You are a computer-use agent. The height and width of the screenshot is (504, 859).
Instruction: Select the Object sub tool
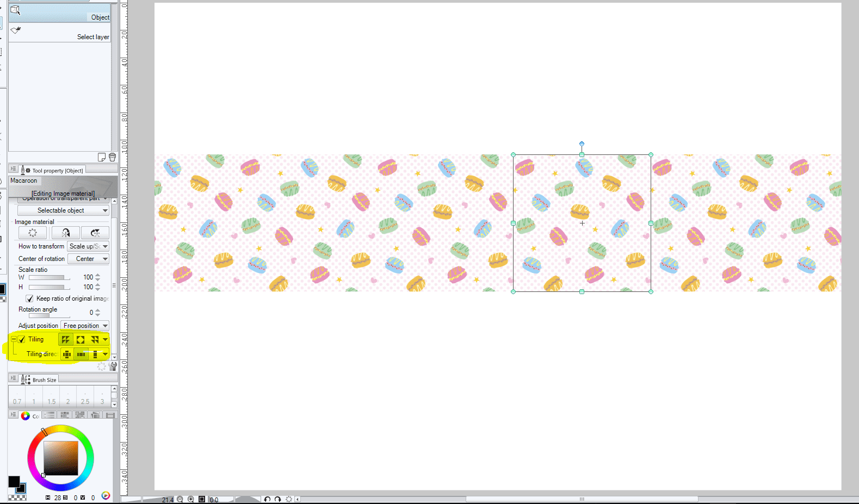pyautogui.click(x=60, y=13)
